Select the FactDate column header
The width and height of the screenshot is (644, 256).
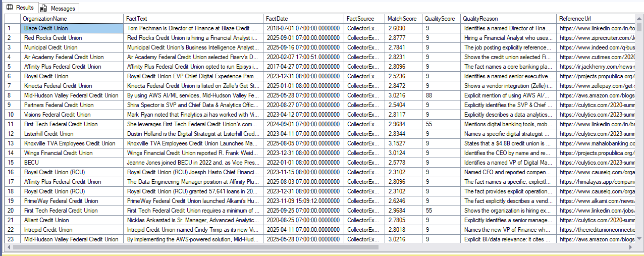click(304, 19)
